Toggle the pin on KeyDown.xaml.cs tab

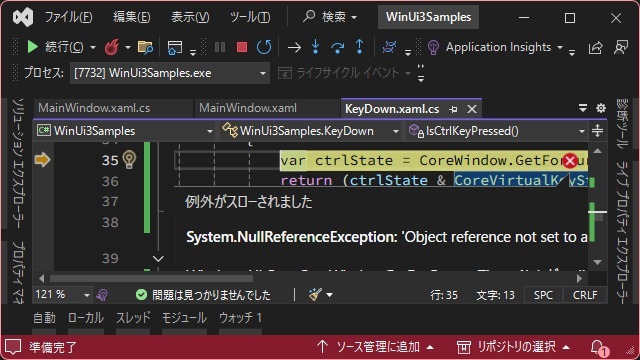click(453, 109)
